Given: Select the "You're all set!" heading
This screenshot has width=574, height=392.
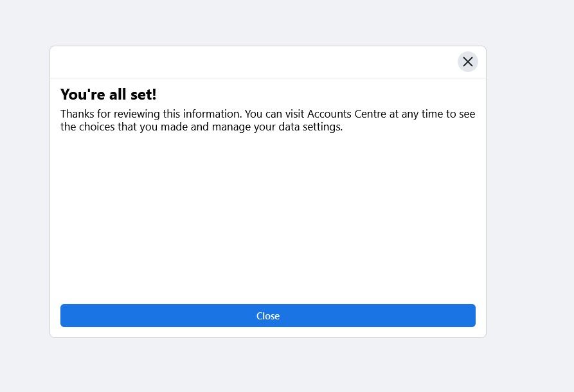Looking at the screenshot, I should click(x=109, y=94).
